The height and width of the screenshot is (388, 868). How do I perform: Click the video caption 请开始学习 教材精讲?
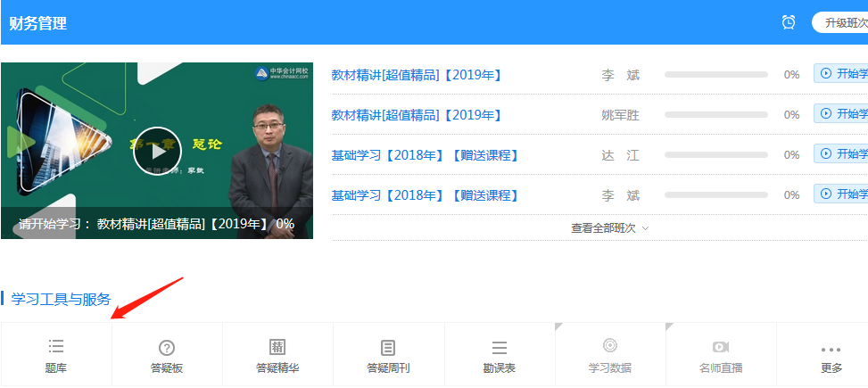(157, 223)
